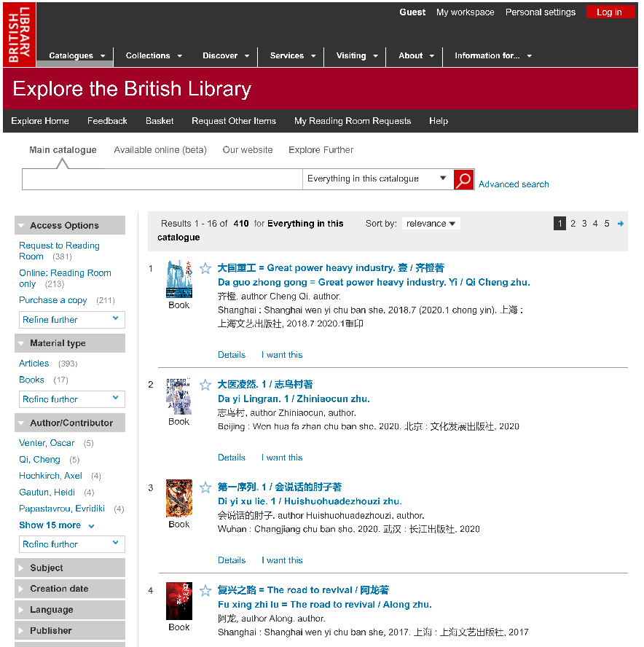Collapse the Author/Contributor facet

70,423
